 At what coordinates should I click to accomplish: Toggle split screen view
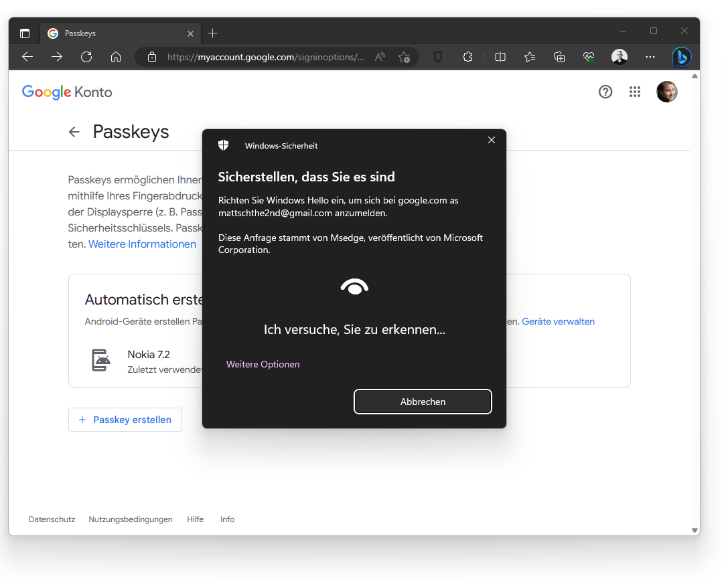(500, 57)
